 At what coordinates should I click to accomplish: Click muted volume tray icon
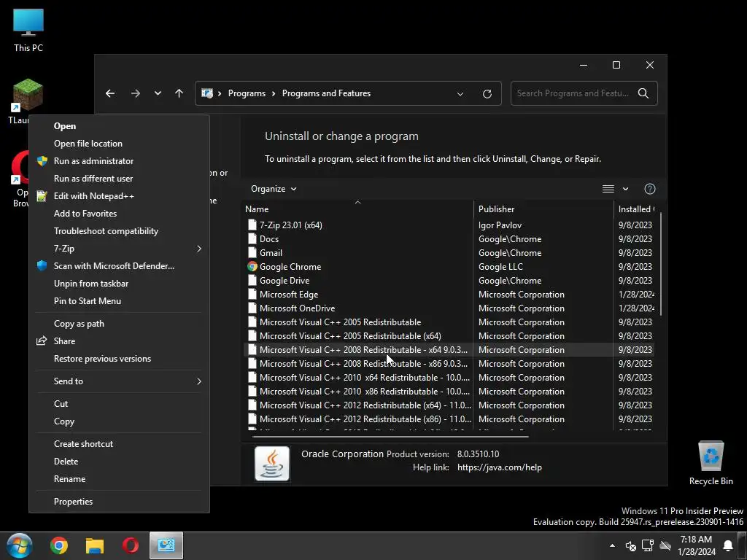(x=631, y=545)
